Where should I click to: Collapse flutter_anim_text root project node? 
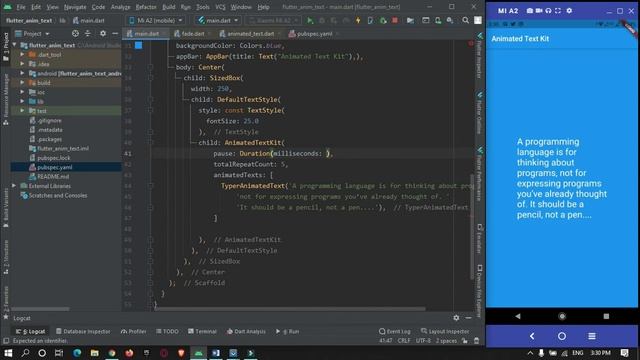(x=15, y=45)
